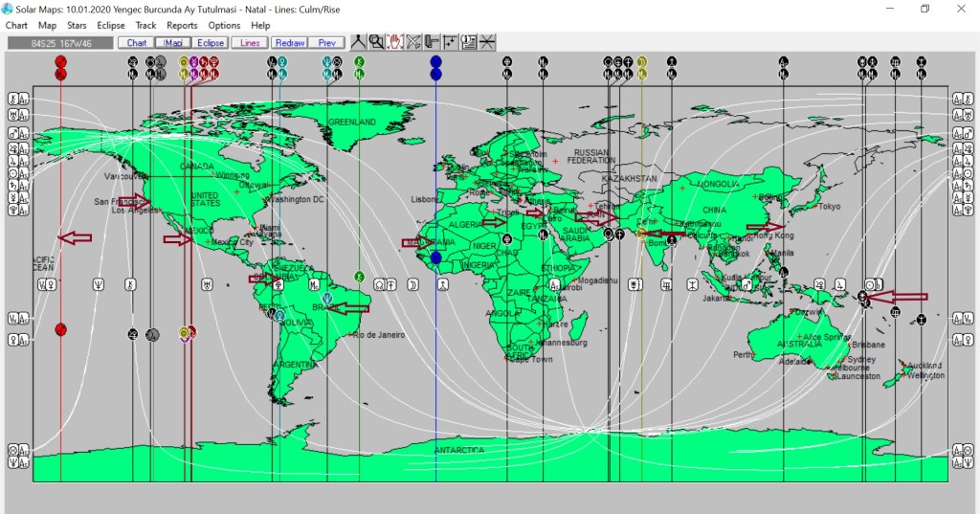The width and height of the screenshot is (980, 514).
Task: Open the Reports menu
Action: tap(182, 26)
